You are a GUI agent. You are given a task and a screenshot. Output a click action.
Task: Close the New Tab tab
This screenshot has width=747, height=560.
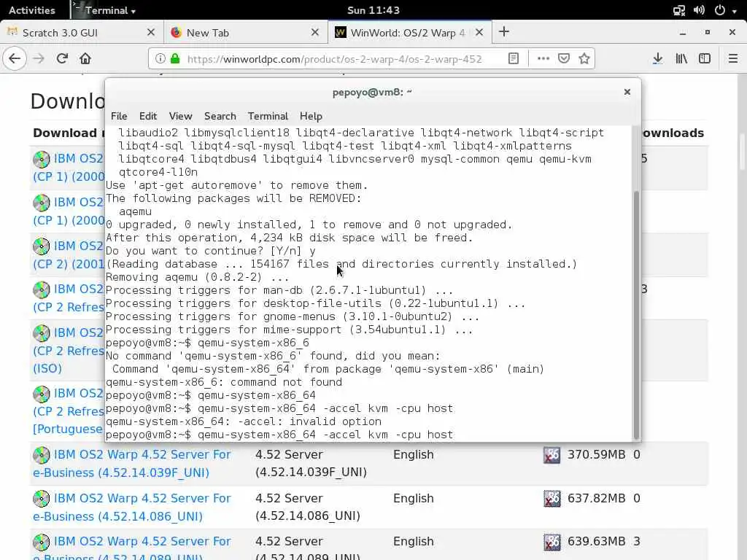click(315, 32)
